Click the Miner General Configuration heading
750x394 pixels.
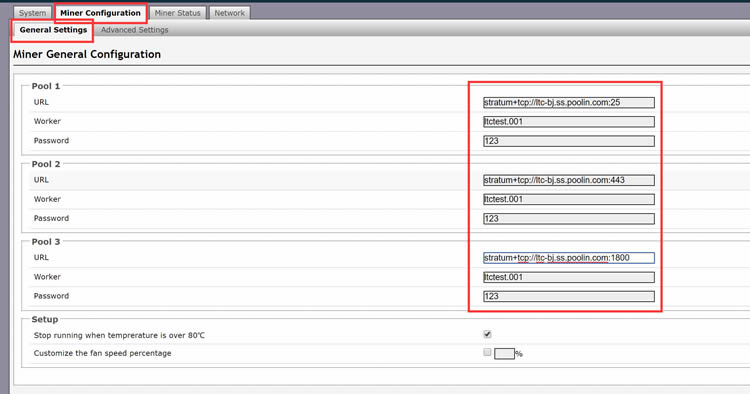(87, 54)
